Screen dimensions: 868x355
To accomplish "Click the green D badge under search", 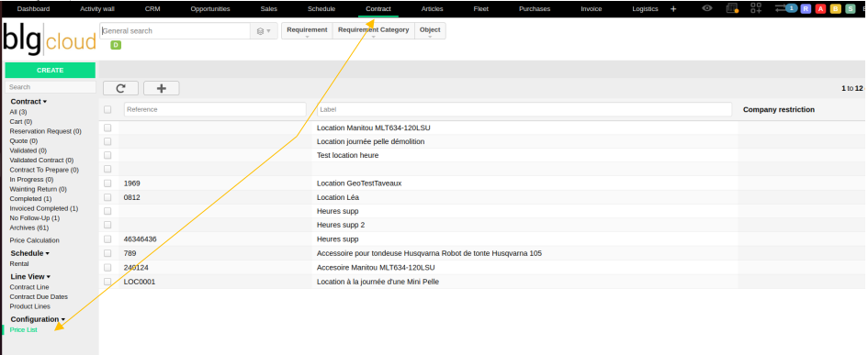I will point(116,45).
